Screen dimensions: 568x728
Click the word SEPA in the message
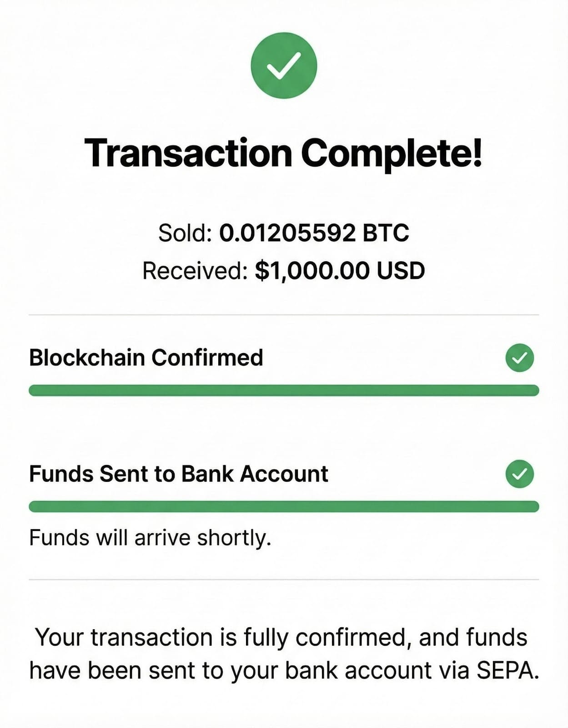[507, 671]
